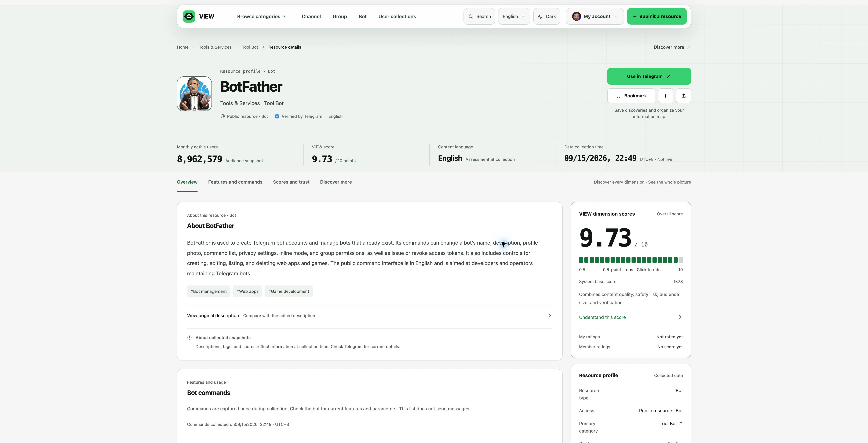Click Use in Telegram button
The width and height of the screenshot is (868, 443).
[x=649, y=76]
